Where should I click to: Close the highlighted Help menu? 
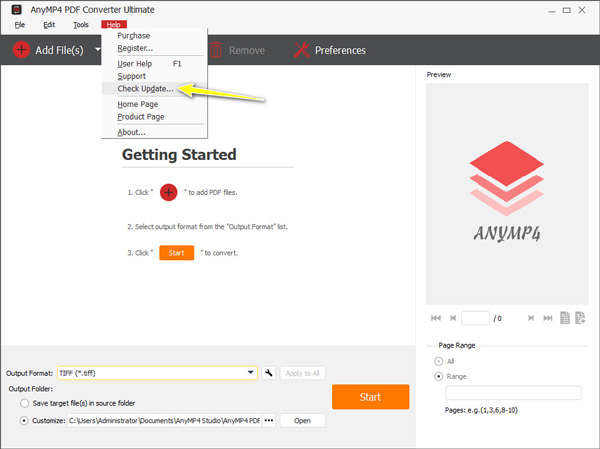(114, 24)
